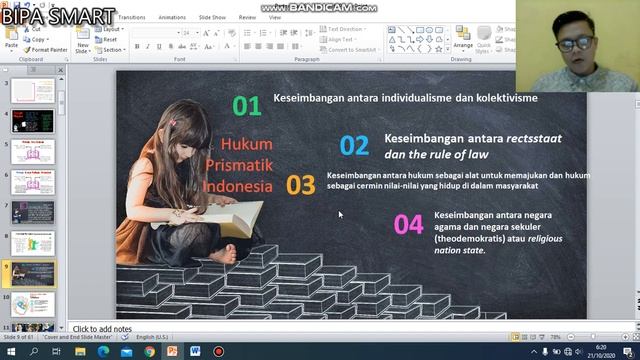Increase font size with grow-font icon

206,33
